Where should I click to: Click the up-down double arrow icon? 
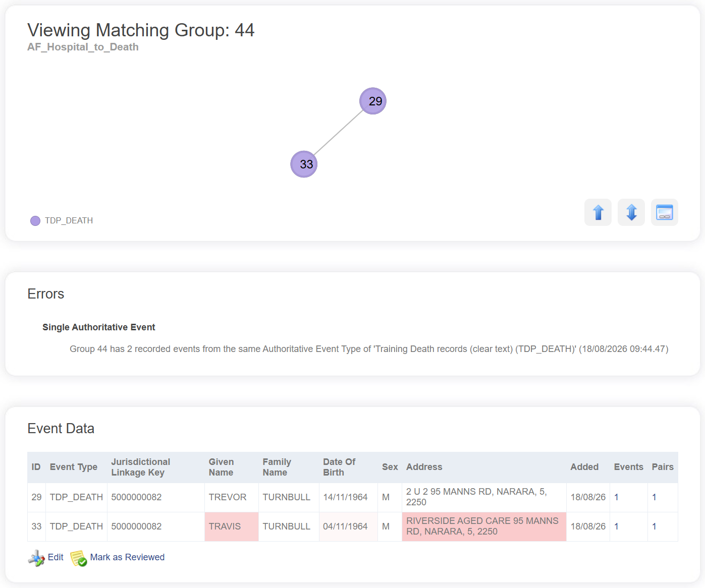coord(631,212)
